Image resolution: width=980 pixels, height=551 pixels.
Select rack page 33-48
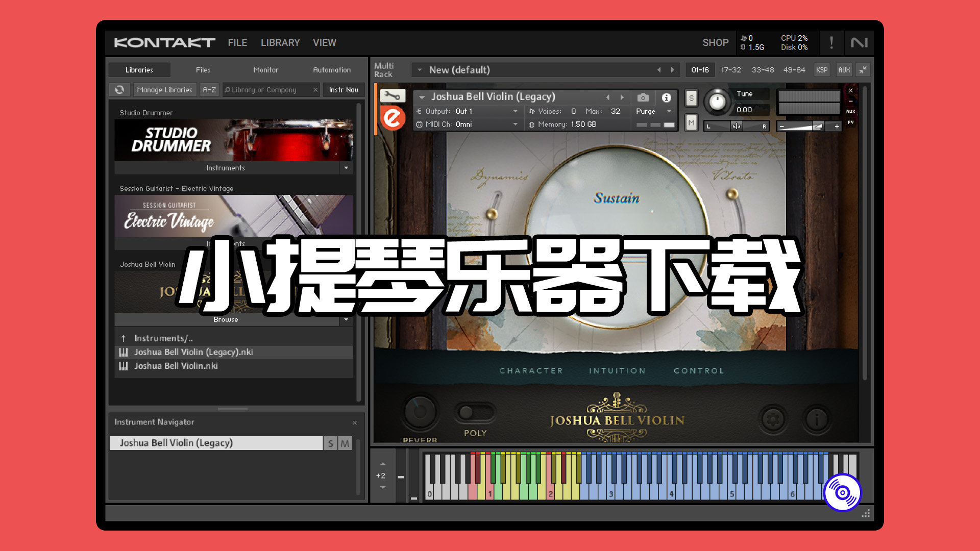(763, 70)
